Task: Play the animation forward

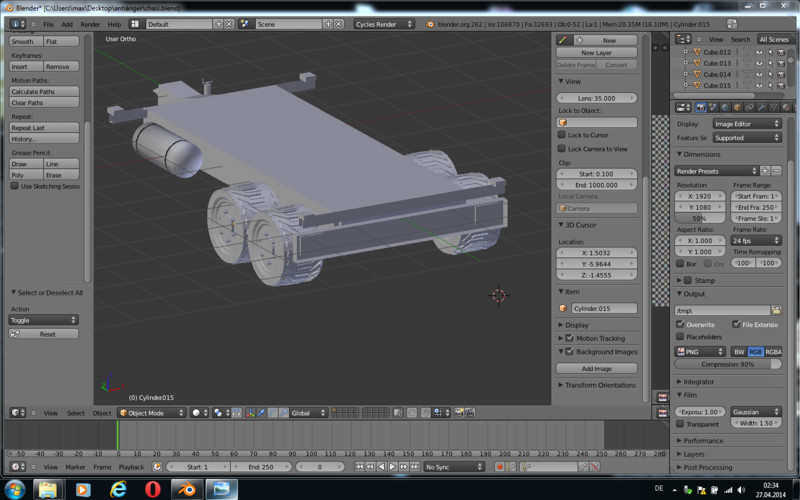Action: pyautogui.click(x=392, y=467)
